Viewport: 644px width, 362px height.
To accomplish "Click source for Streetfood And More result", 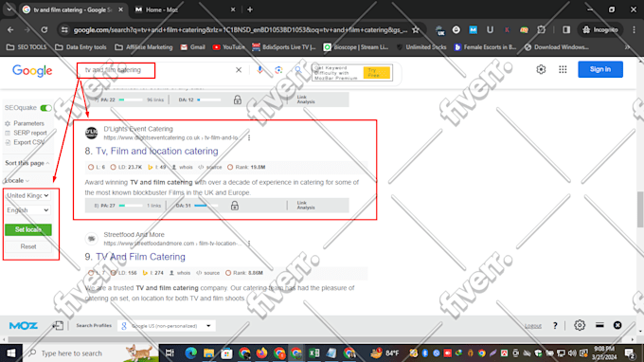I will (x=207, y=273).
